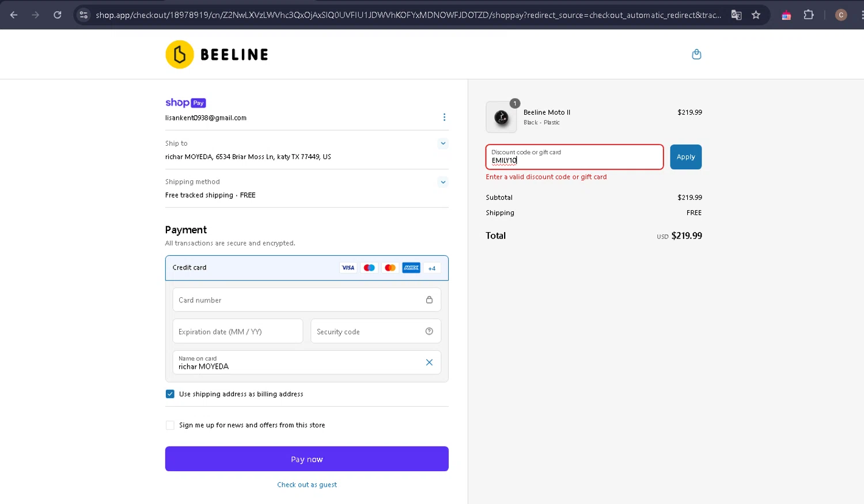This screenshot has width=864, height=504.
Task: Click the Pay now button
Action: (307, 459)
